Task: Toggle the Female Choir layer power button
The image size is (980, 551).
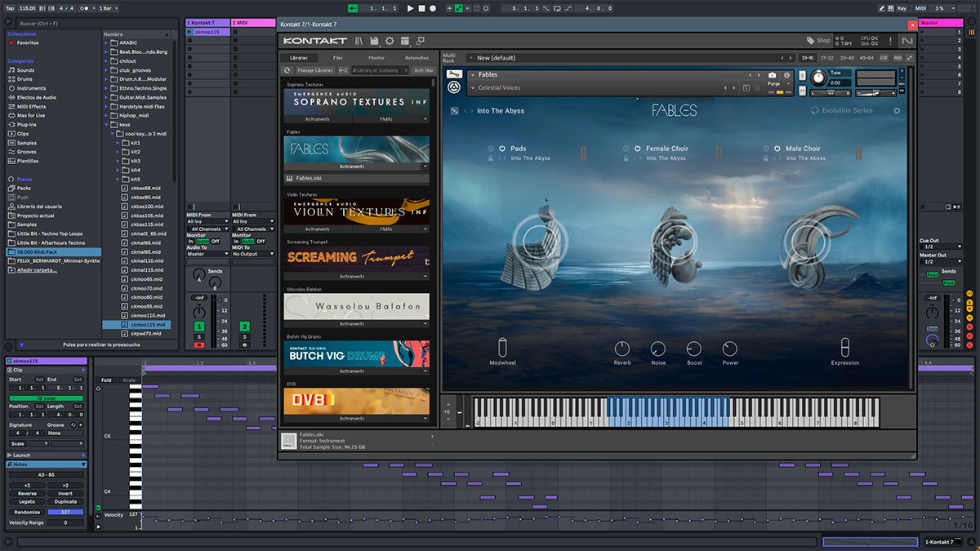Action: pos(637,149)
